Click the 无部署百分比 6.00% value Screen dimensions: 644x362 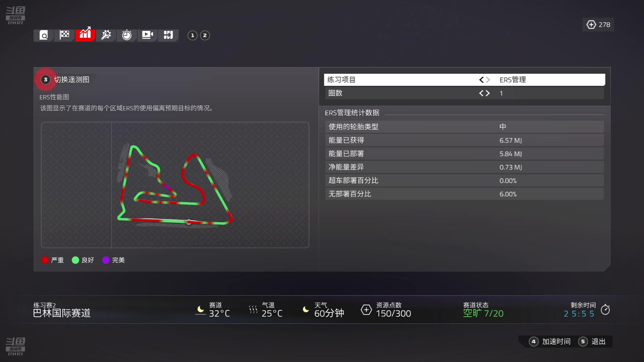click(508, 194)
